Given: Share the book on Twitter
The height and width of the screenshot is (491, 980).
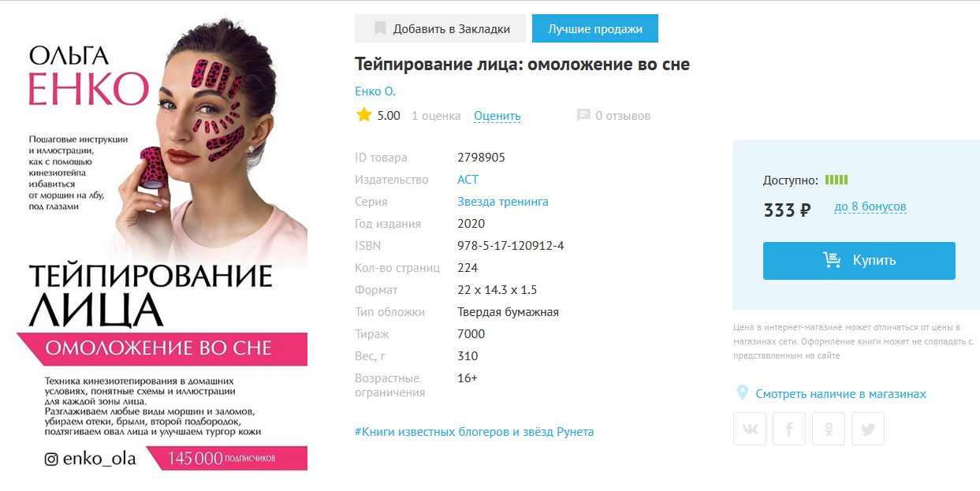Looking at the screenshot, I should tap(868, 429).
